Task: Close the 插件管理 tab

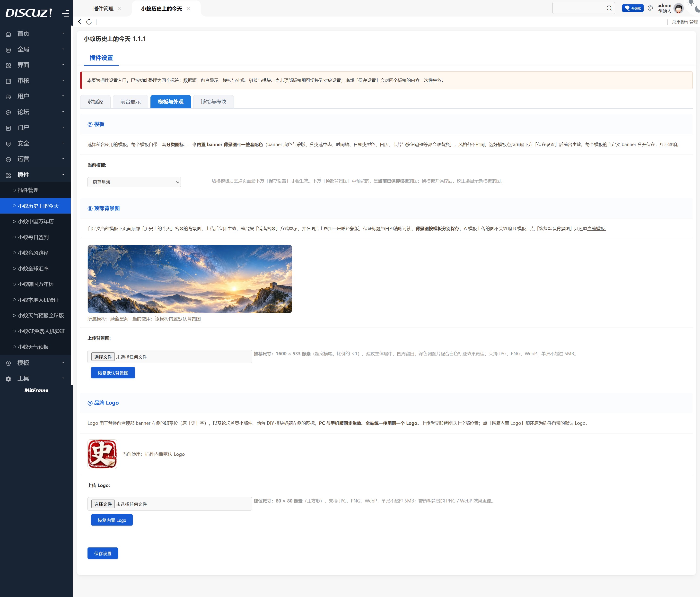Action: coord(120,9)
